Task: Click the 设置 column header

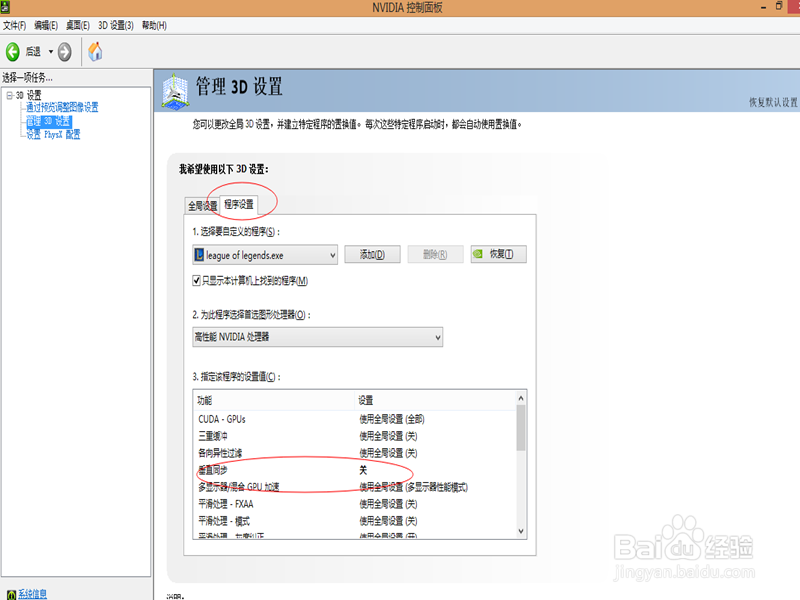Action: [435, 401]
